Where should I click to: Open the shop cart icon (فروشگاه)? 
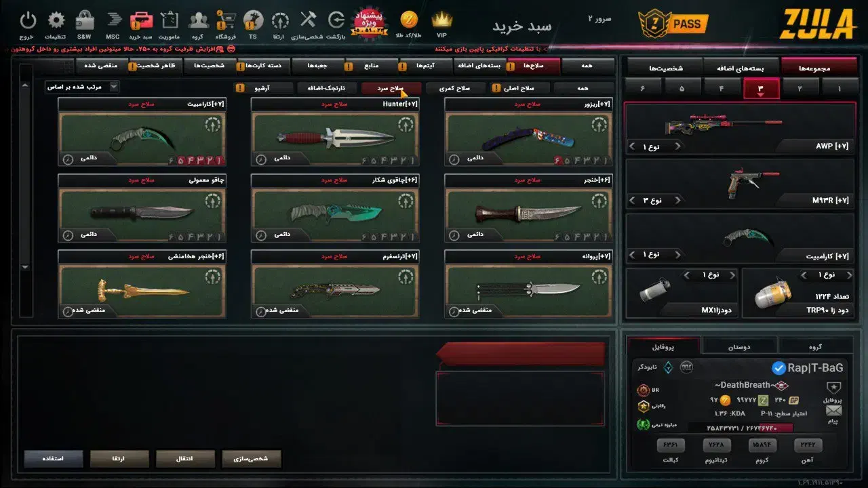tap(226, 20)
